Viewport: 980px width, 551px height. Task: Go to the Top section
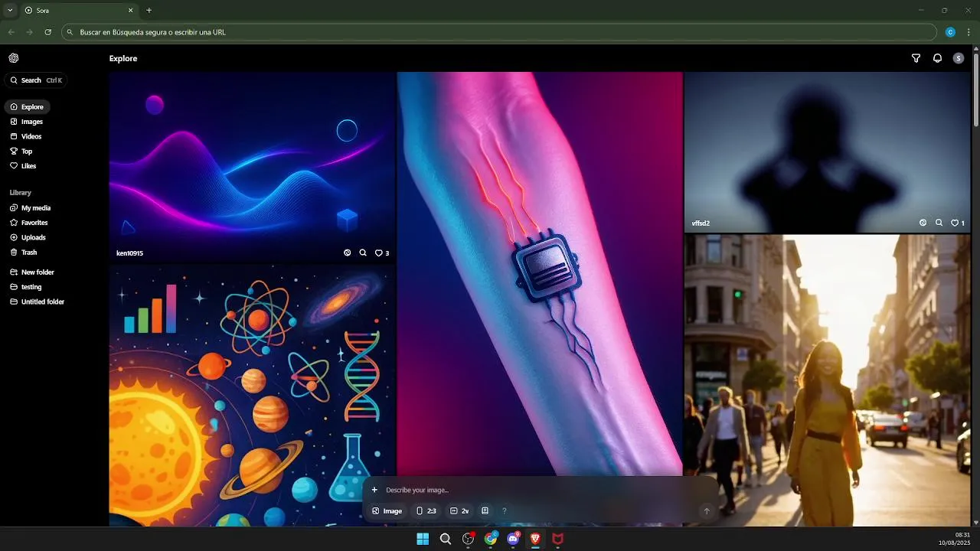(21, 152)
